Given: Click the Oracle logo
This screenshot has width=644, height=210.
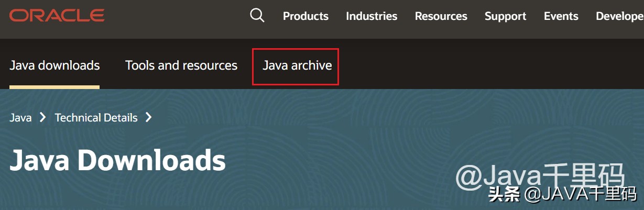Looking at the screenshot, I should pos(57,16).
